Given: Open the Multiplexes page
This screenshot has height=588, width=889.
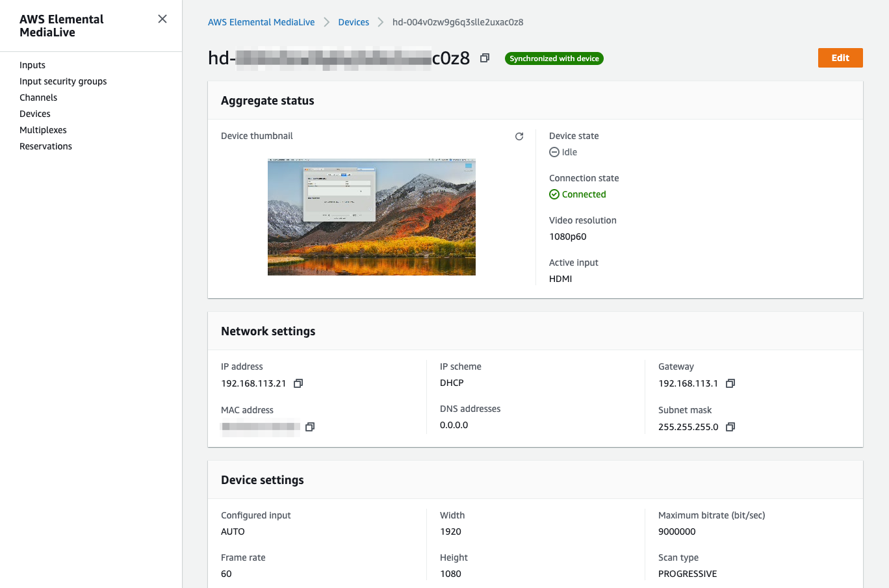Looking at the screenshot, I should pyautogui.click(x=43, y=130).
